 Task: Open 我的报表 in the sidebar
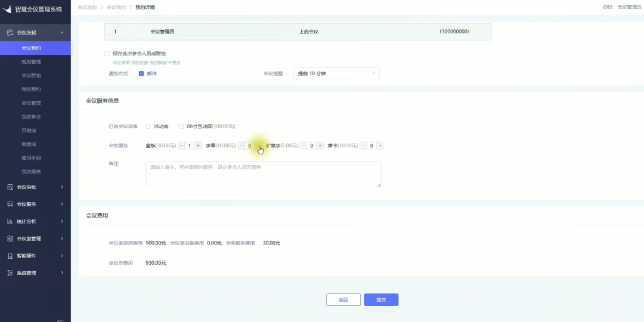coord(31,172)
